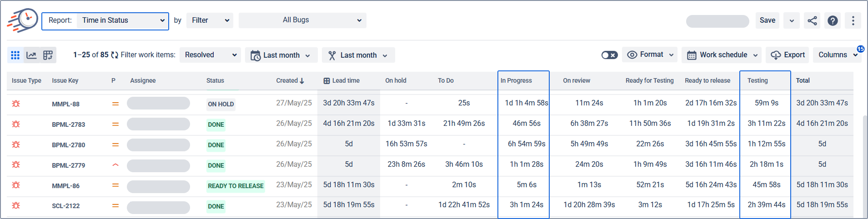868x219 pixels.
Task: Open the help question mark icon
Action: pyautogui.click(x=833, y=20)
